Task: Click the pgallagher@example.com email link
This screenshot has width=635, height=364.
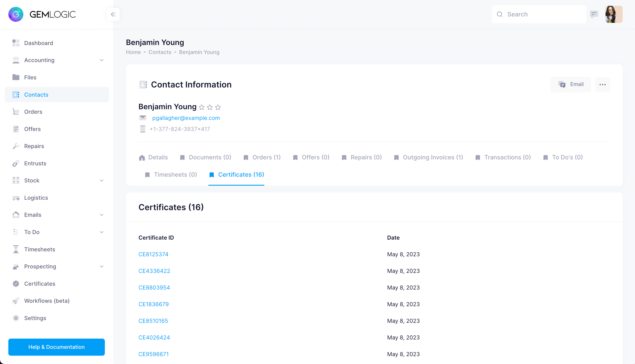Action: [186, 118]
